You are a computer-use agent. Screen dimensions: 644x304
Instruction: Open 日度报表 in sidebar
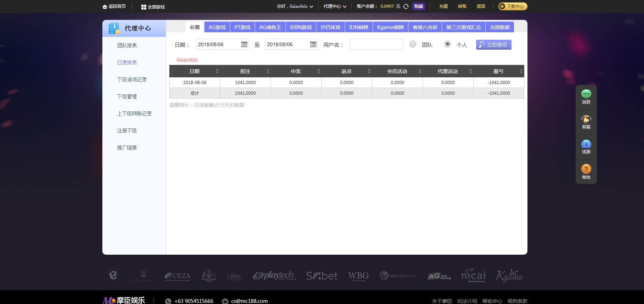pos(127,62)
